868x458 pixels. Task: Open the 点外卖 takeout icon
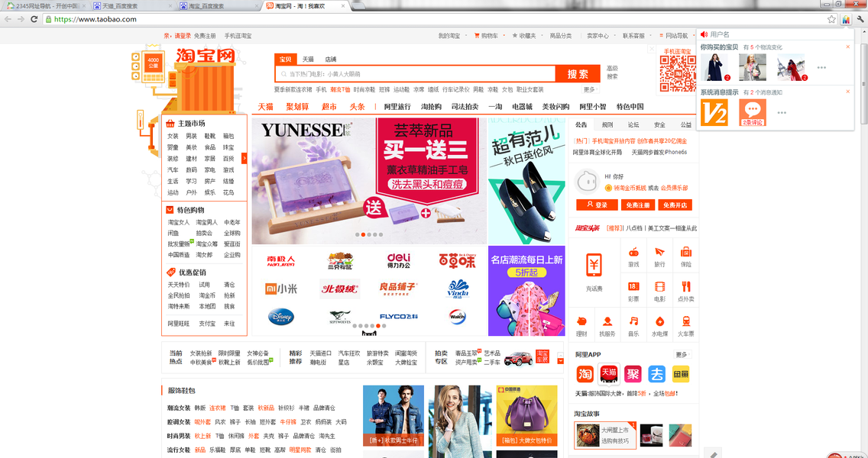pyautogui.click(x=686, y=286)
